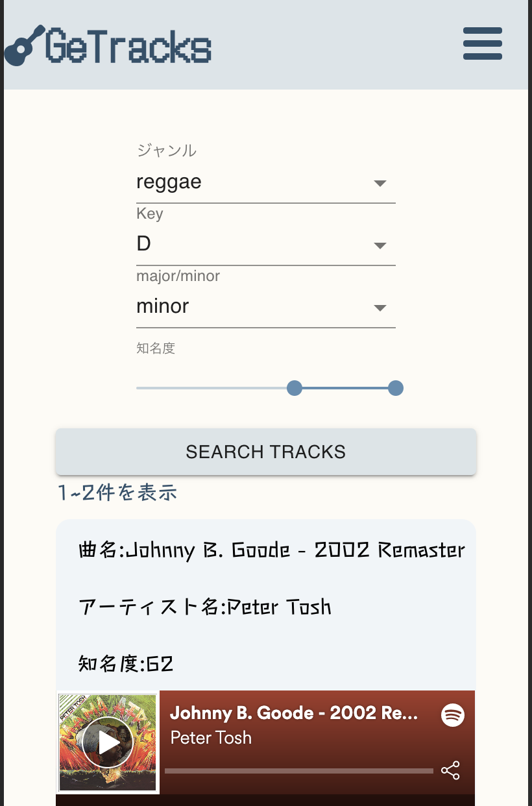Click the Spotify logo on the player

click(x=453, y=715)
